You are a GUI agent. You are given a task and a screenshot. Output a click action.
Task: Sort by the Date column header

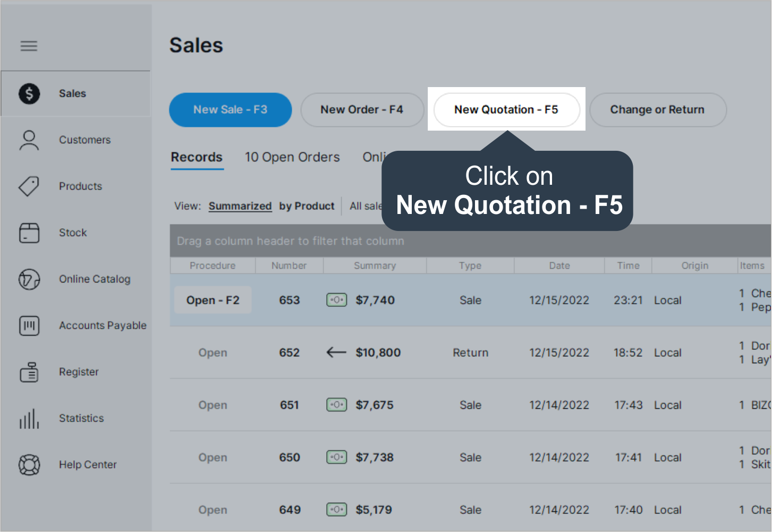pyautogui.click(x=559, y=265)
